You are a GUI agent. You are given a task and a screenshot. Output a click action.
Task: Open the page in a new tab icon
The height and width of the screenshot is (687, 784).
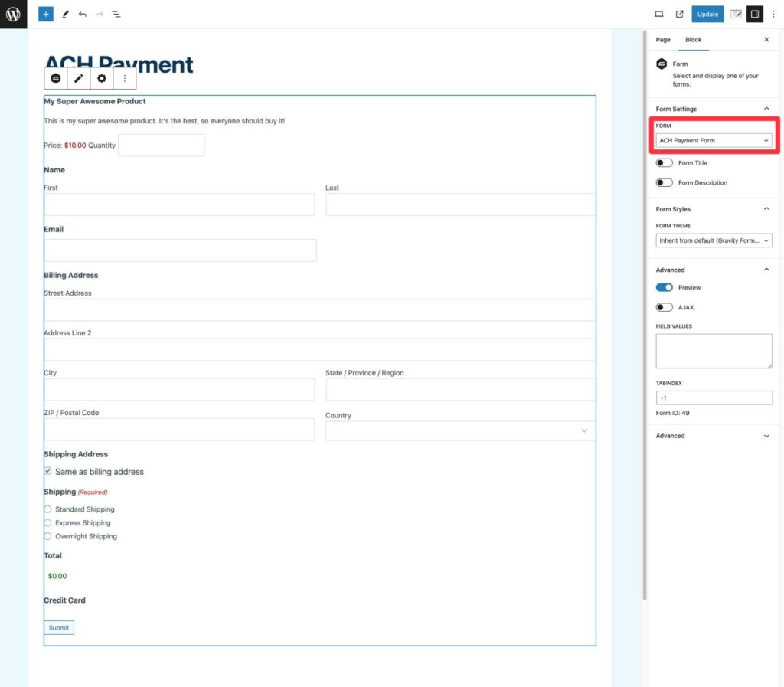click(x=679, y=14)
